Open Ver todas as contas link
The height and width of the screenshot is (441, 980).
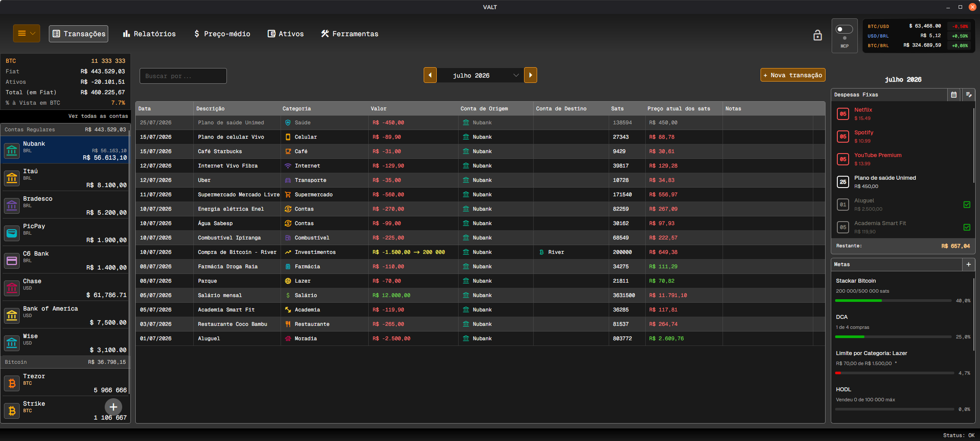[x=98, y=116]
